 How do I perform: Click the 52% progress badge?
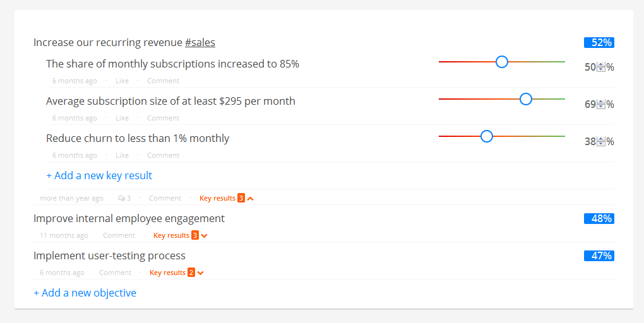(599, 43)
